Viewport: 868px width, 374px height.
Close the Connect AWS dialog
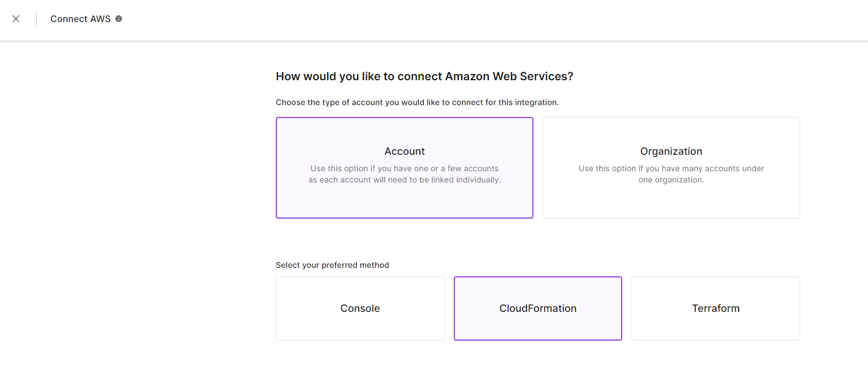click(16, 19)
